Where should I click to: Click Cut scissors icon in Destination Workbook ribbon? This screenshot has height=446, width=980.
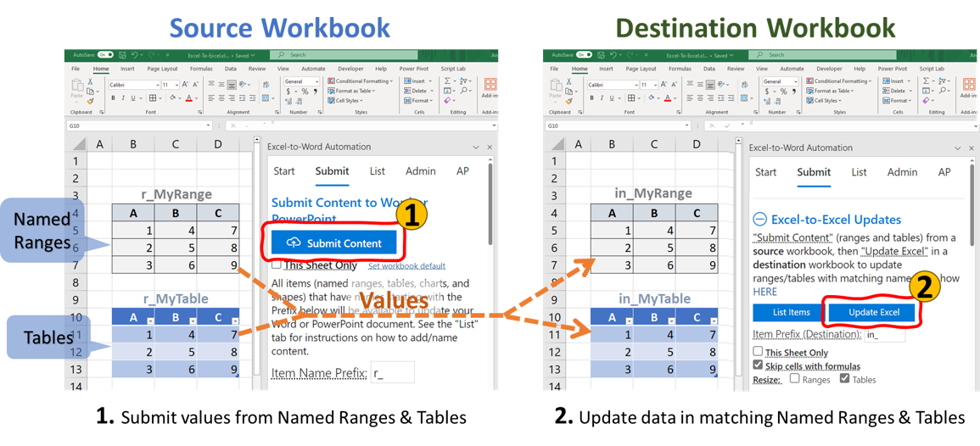tap(569, 82)
